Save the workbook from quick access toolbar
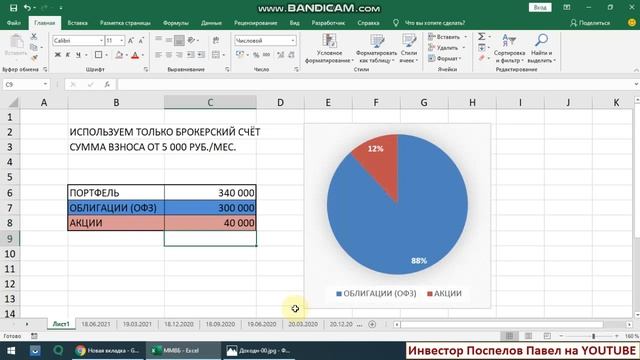Screen dimensions: 640x360 pos(13,8)
